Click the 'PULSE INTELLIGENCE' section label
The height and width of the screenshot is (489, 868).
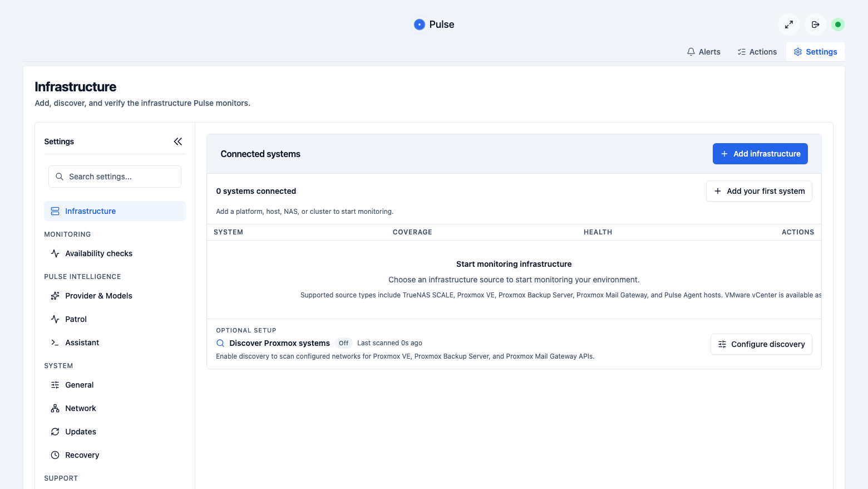click(x=82, y=277)
